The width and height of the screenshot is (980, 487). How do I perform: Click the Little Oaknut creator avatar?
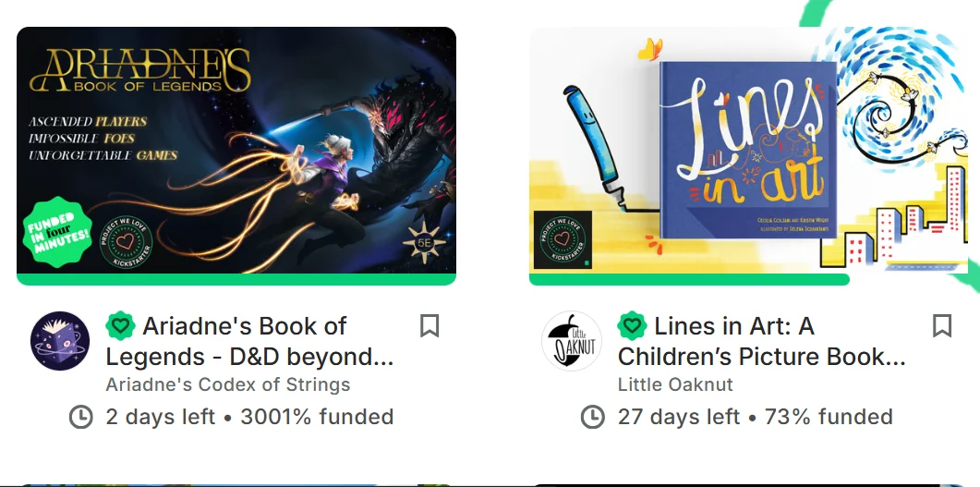[x=572, y=341]
